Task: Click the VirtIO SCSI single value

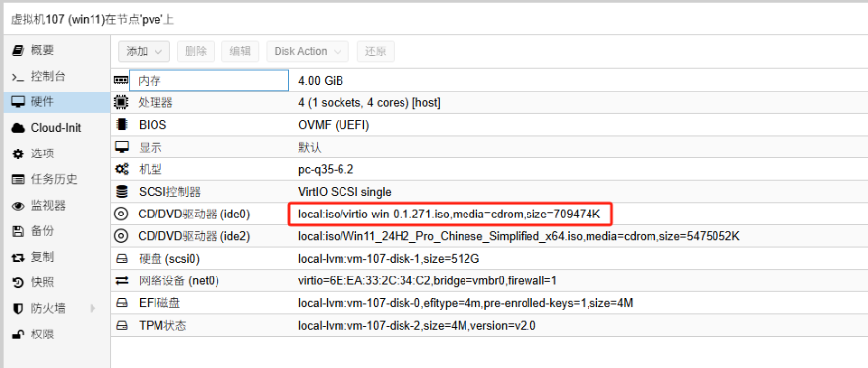Action: 344,192
